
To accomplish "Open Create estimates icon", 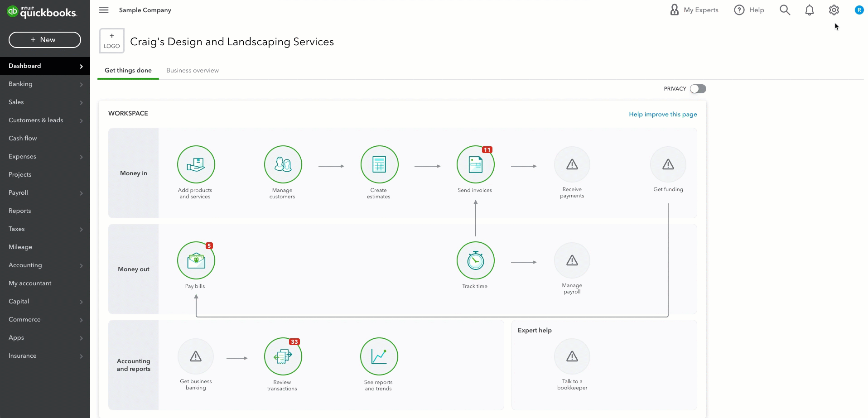I will pos(379,164).
